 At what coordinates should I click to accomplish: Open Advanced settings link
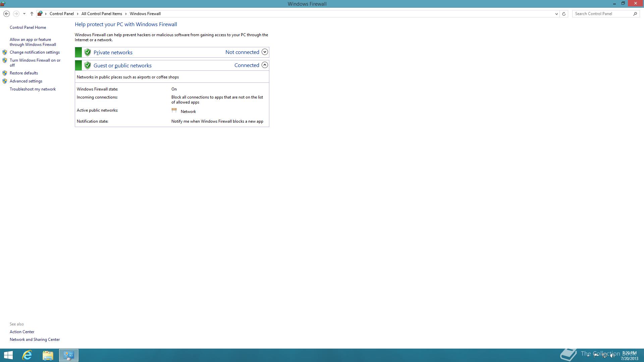26,81
